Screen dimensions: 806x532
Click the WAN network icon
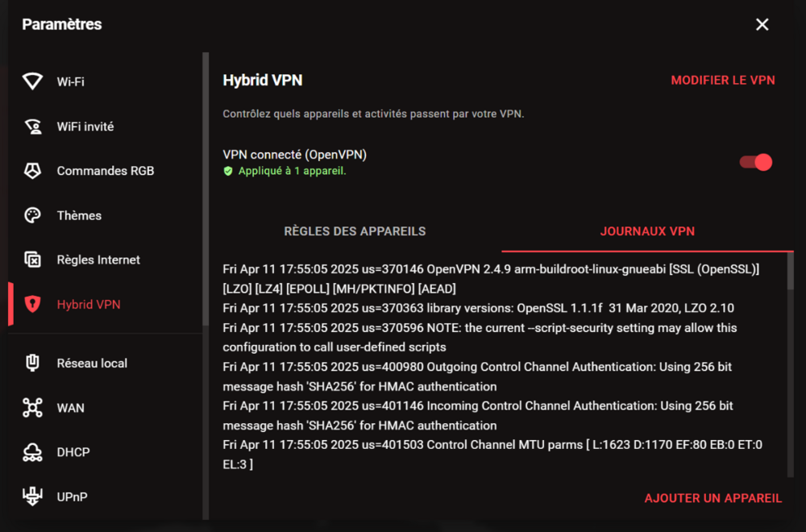32,408
